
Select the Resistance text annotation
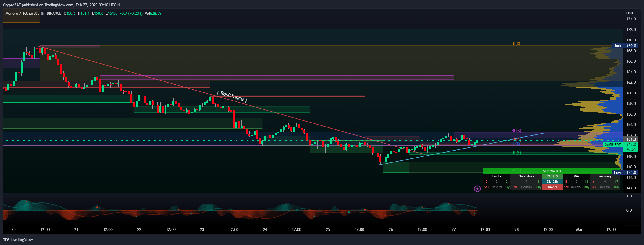click(232, 96)
